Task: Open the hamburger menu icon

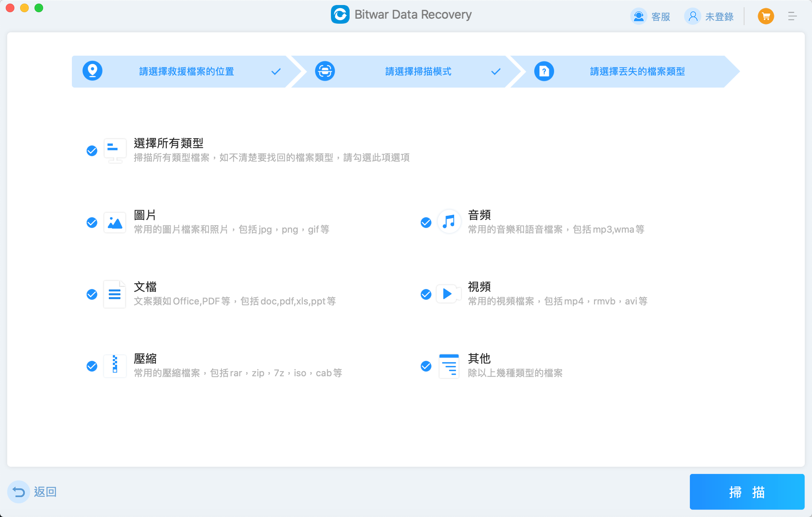Action: (x=792, y=16)
